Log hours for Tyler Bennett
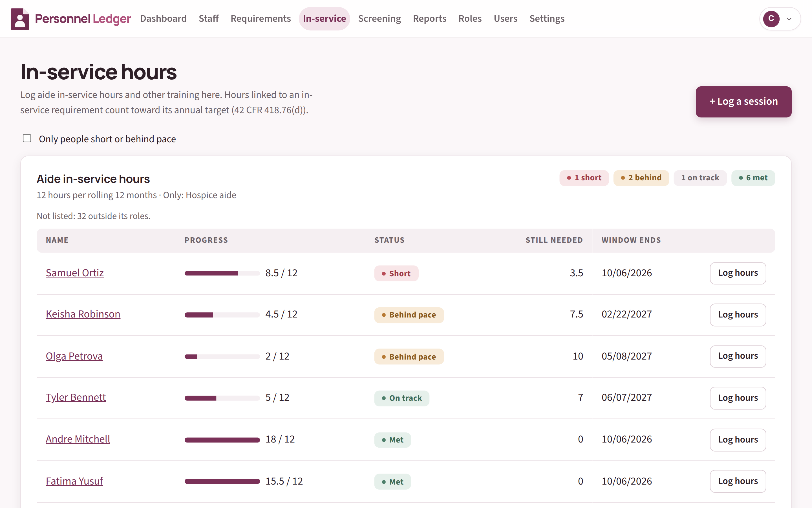Viewport: 812px width, 508px height. point(738,398)
